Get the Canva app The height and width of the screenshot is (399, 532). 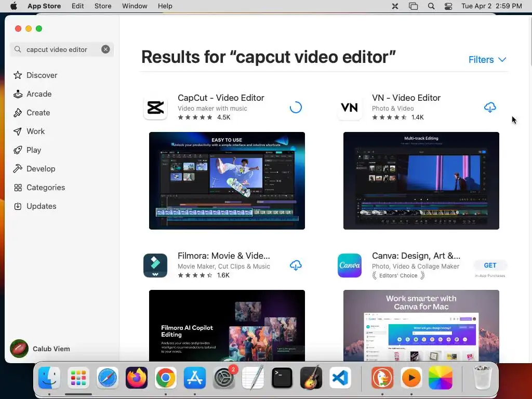490,265
